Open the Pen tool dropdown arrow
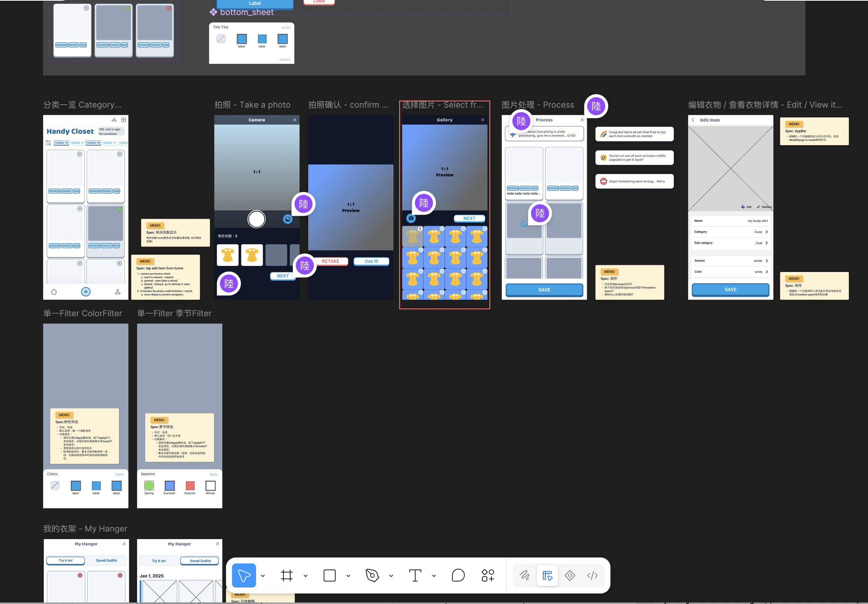This screenshot has height=604, width=868. point(391,575)
